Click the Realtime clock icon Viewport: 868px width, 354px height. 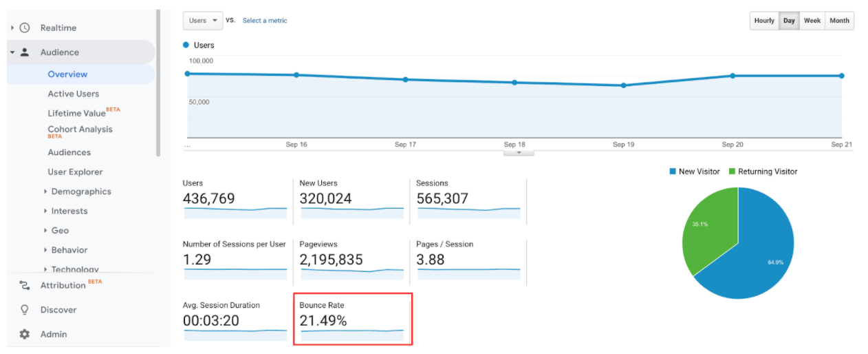(x=25, y=28)
